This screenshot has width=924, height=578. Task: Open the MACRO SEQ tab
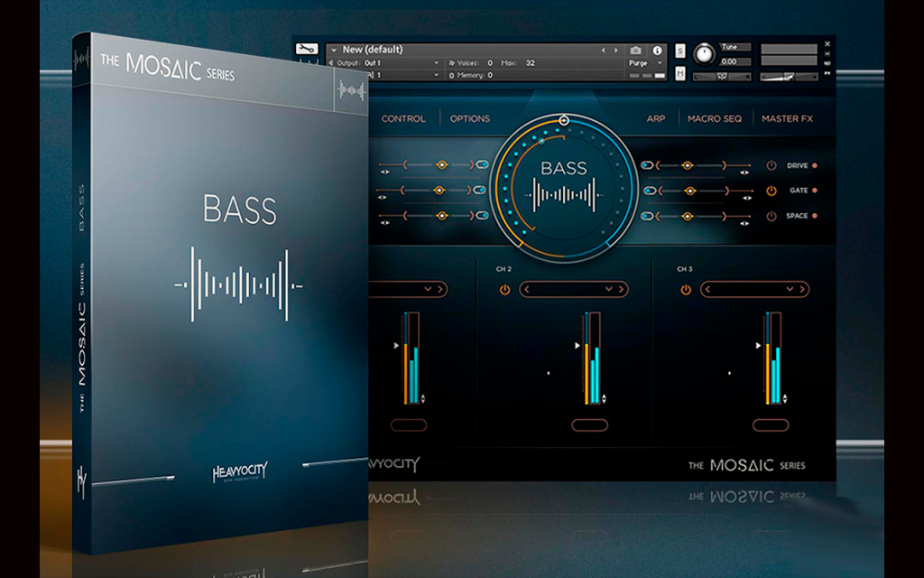[715, 118]
